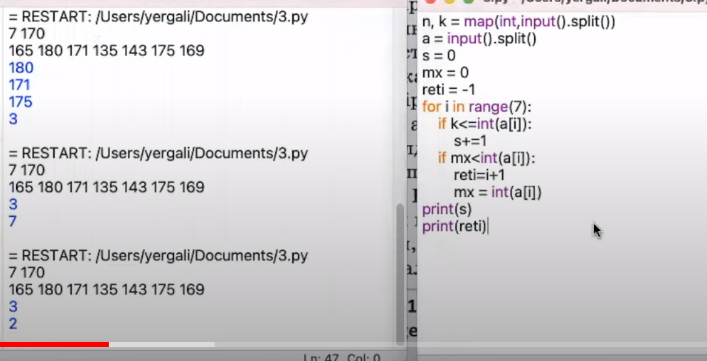Click the shell window's vertical scrollbar thumb
Screen dimensions: 707x361
[x=400, y=274]
